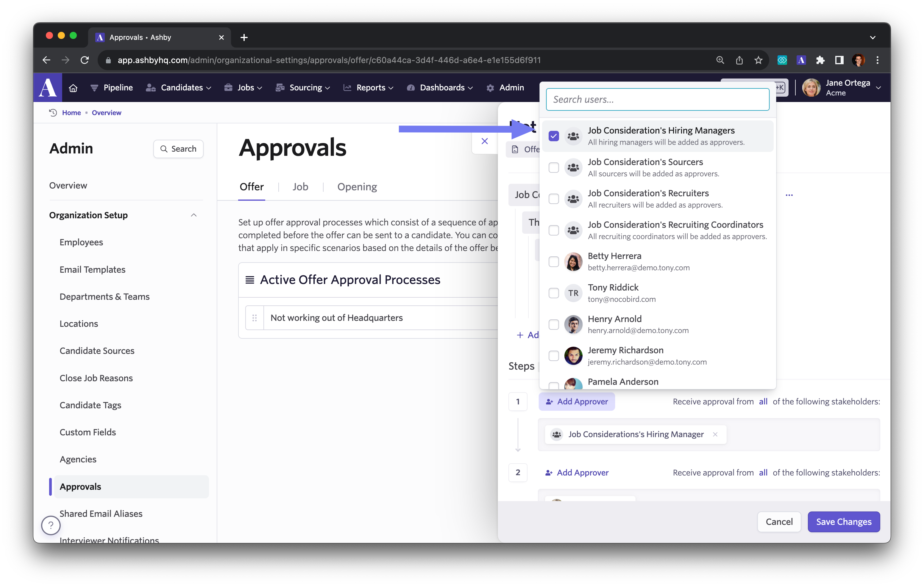Remove Job Considerations's Hiring Manager chip
Image resolution: width=924 pixels, height=587 pixels.
click(x=715, y=434)
